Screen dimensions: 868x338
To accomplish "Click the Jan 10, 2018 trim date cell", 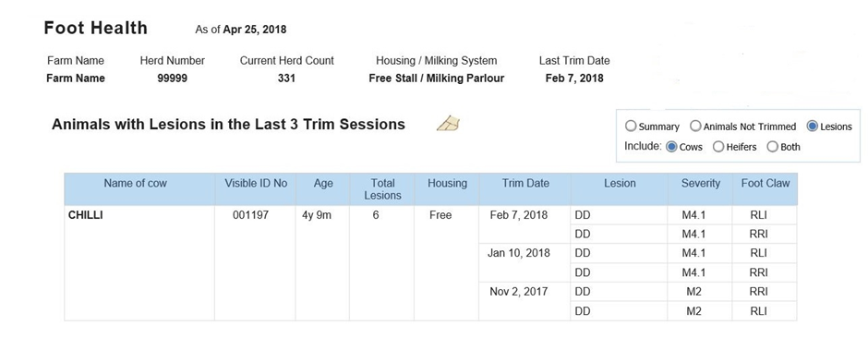I will (519, 253).
